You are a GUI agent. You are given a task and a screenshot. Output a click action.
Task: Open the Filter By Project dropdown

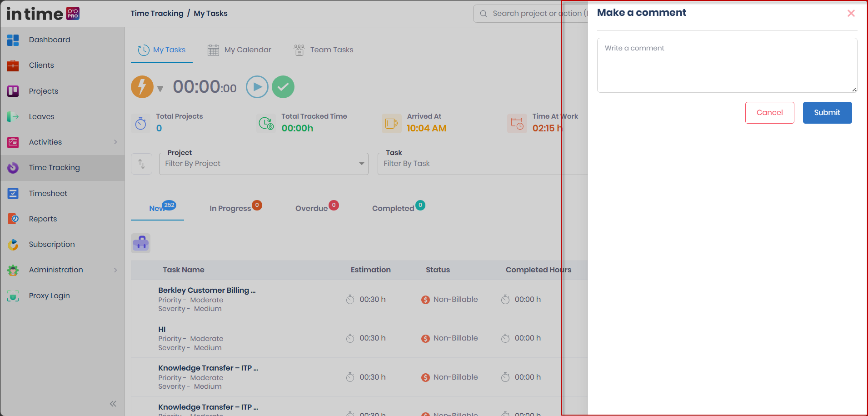(x=264, y=164)
